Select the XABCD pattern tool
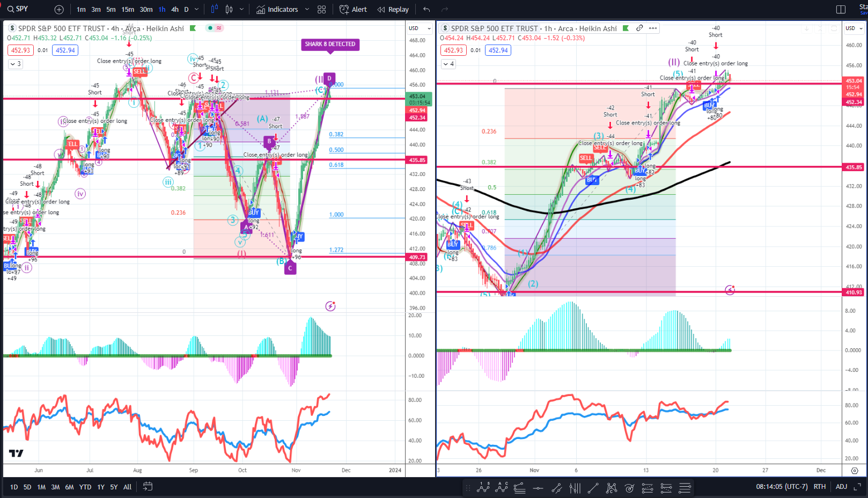 click(x=611, y=488)
